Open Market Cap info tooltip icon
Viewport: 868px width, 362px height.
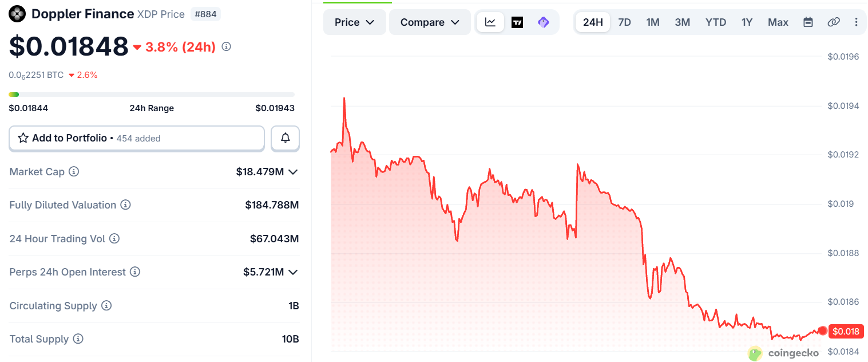[x=74, y=171]
